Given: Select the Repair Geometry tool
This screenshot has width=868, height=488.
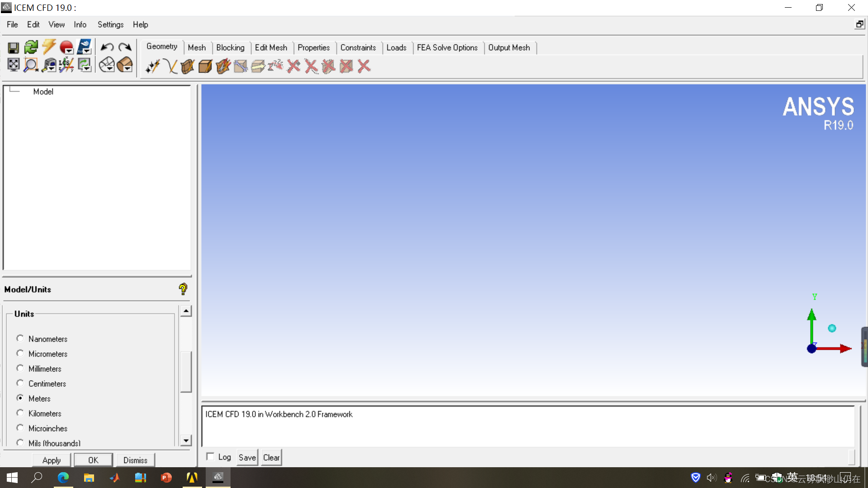Looking at the screenshot, I should point(223,66).
